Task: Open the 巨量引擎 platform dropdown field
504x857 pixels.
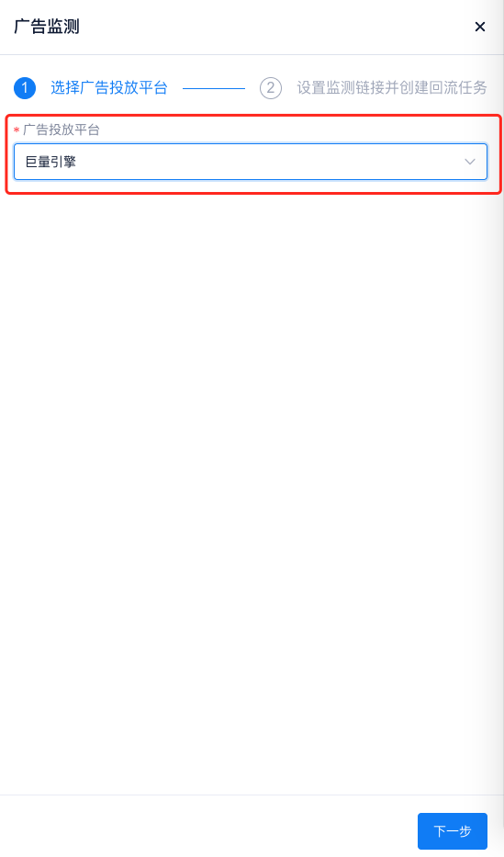Action: (251, 162)
